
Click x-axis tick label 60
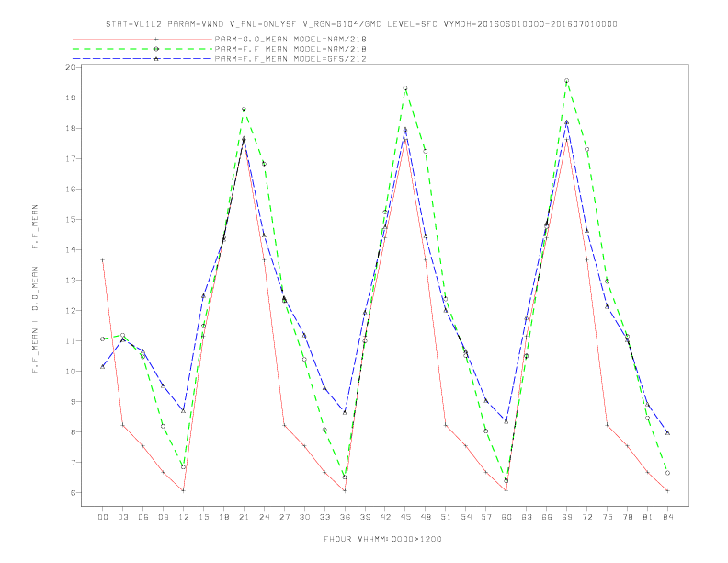click(x=506, y=517)
